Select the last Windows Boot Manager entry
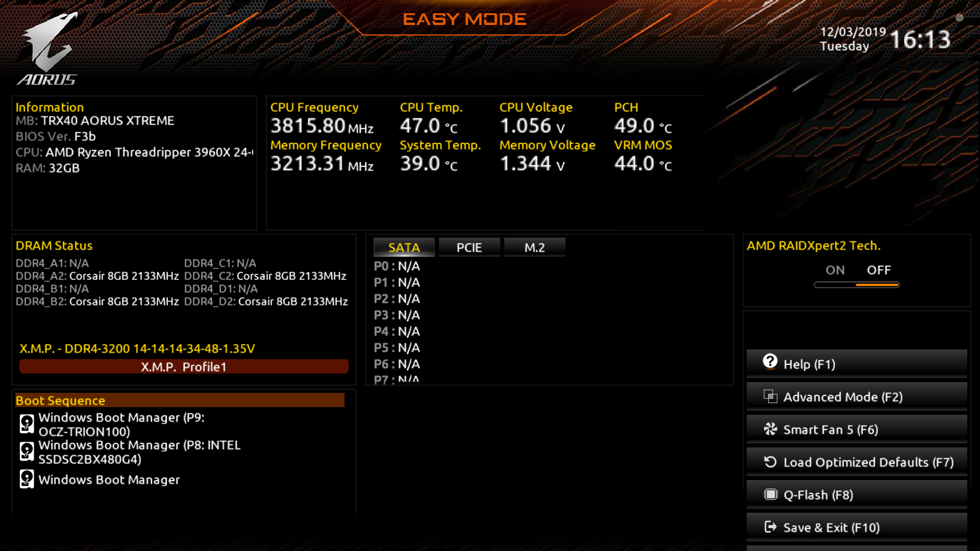 point(109,480)
